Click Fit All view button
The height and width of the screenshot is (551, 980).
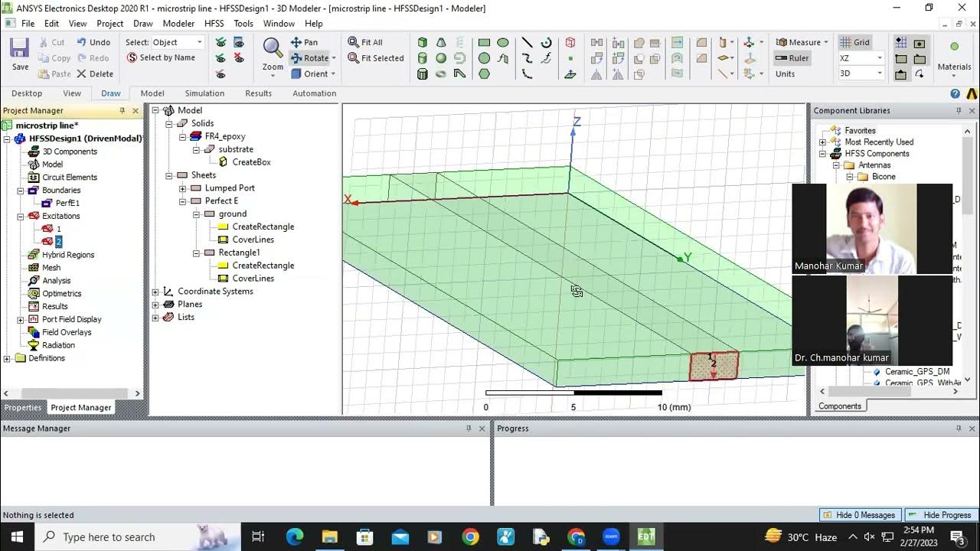click(364, 42)
